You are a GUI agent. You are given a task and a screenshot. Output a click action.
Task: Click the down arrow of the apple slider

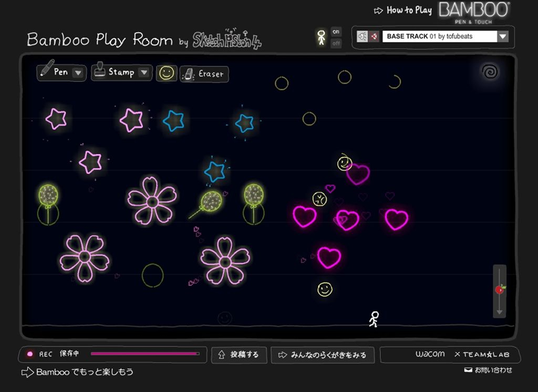(x=500, y=312)
